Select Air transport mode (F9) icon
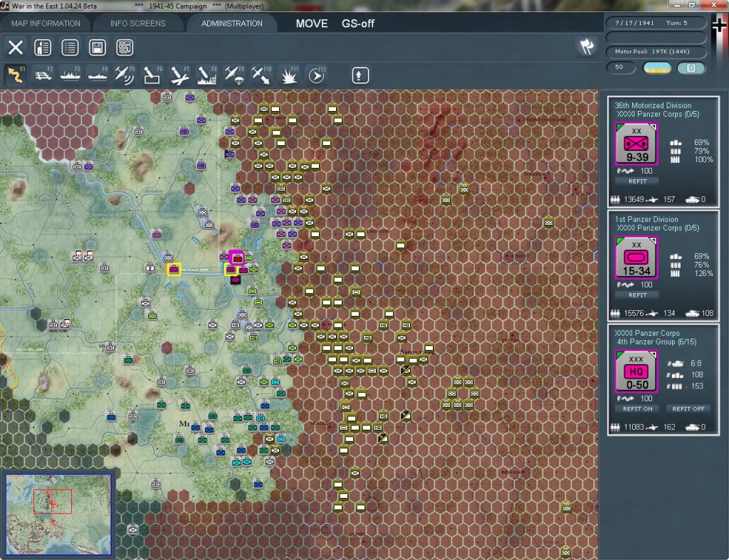The height and width of the screenshot is (560, 729). 234,75
